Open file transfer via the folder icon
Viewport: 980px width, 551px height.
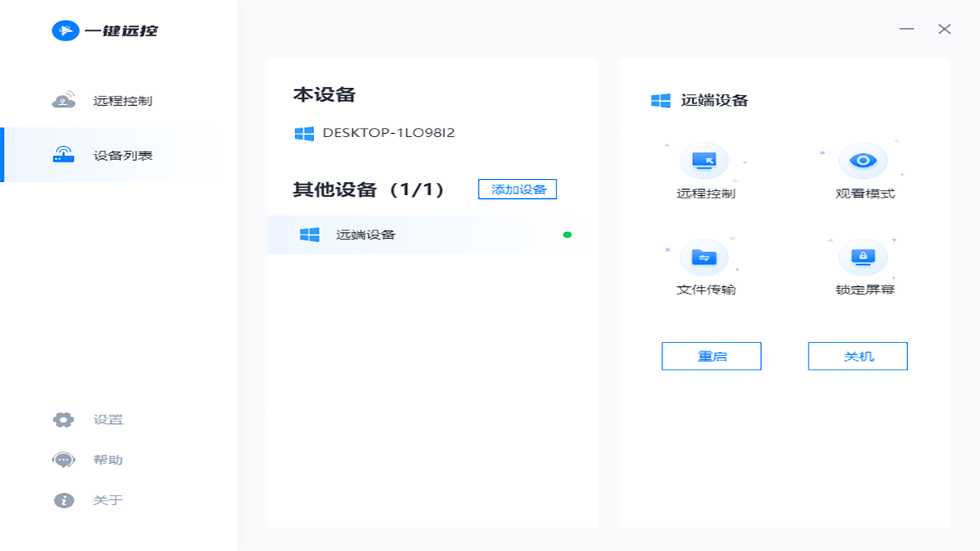pyautogui.click(x=704, y=257)
